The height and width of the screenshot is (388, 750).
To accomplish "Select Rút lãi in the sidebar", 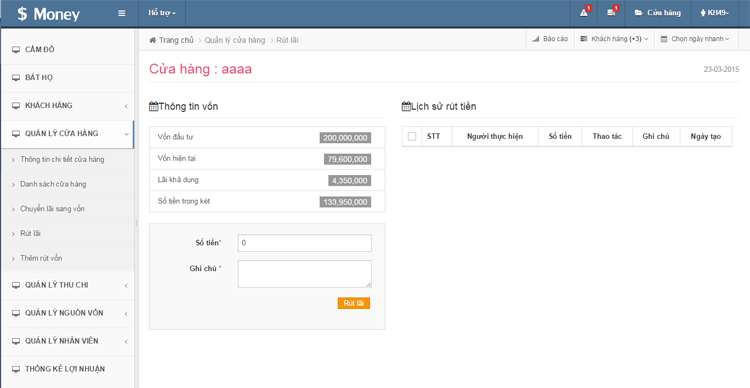I will [30, 233].
